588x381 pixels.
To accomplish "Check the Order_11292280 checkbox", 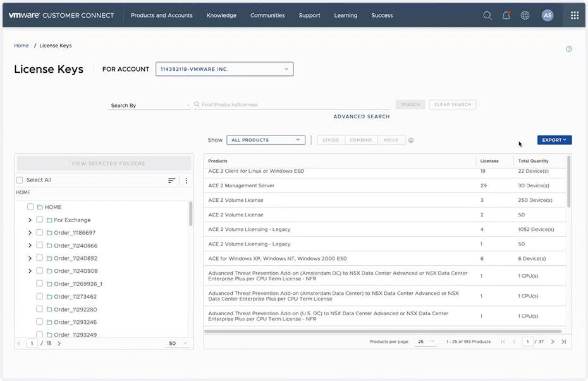I will (39, 309).
